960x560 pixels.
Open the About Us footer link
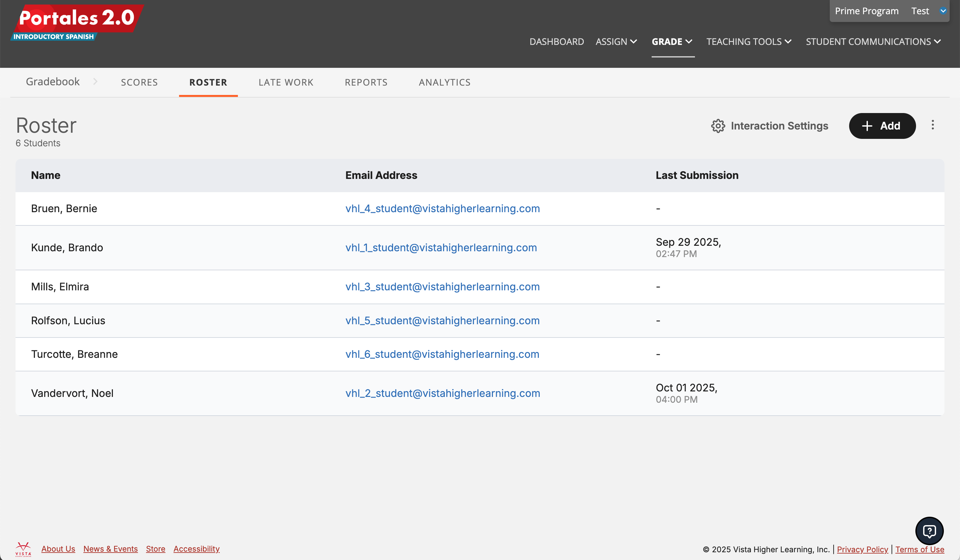(x=58, y=549)
